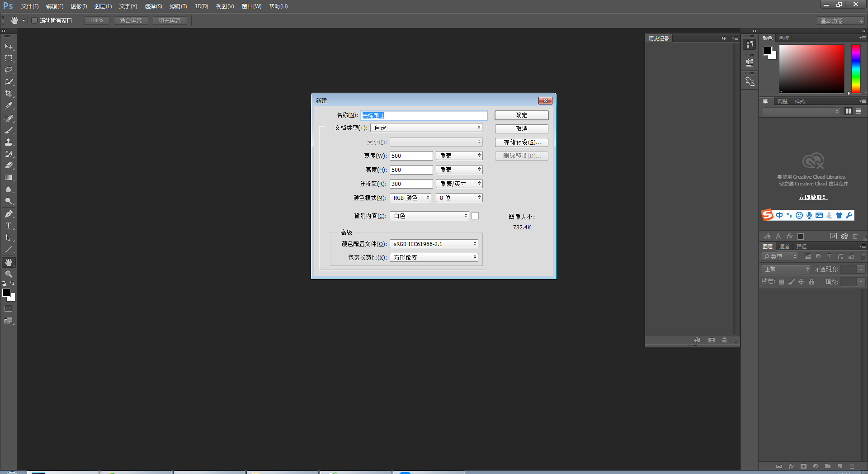Click the 名称 input field
868x474 pixels.
tap(424, 115)
